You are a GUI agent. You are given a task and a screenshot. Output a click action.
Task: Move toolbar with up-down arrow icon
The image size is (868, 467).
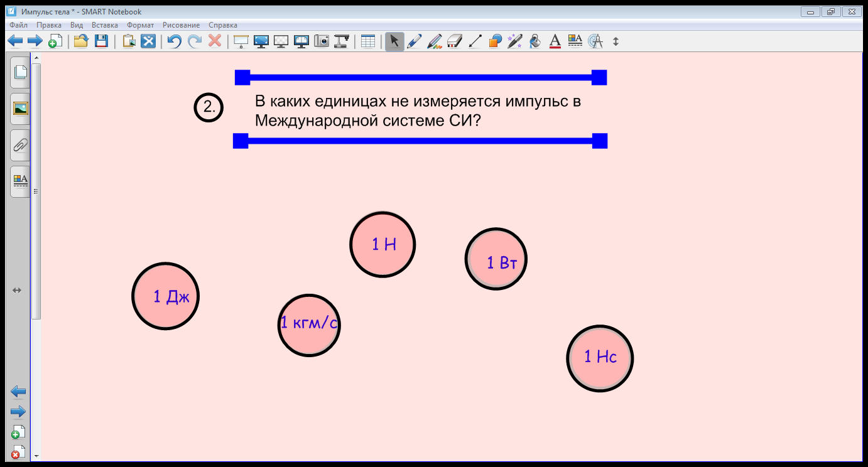pos(616,41)
